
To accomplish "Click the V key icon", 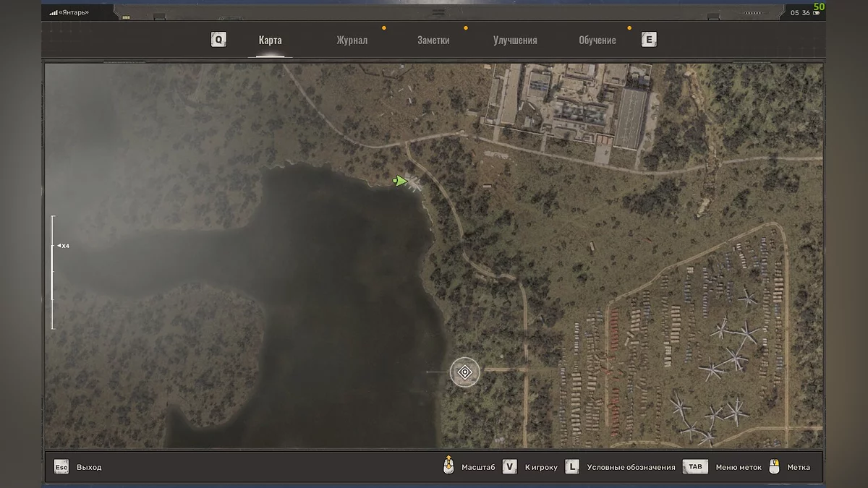I will click(x=510, y=467).
